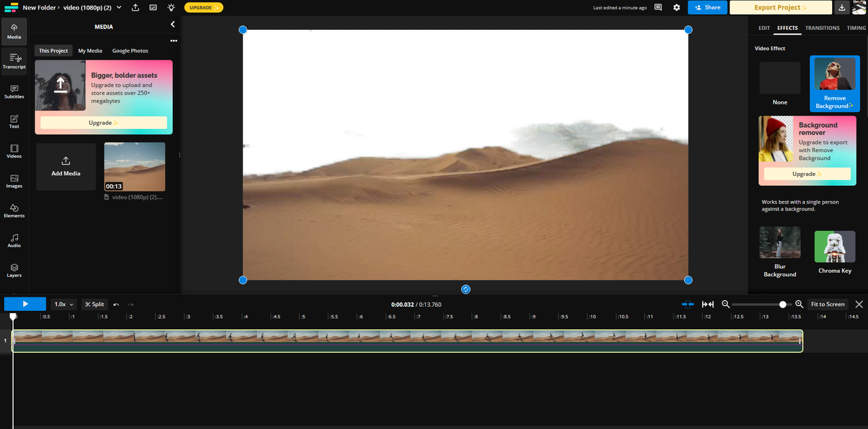Switch to the Google Photos tab

point(130,51)
